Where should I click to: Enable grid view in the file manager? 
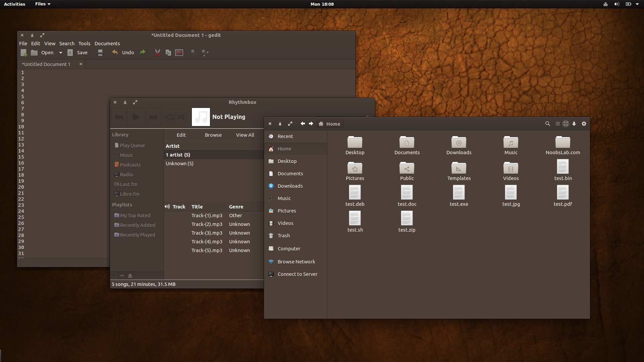[566, 124]
